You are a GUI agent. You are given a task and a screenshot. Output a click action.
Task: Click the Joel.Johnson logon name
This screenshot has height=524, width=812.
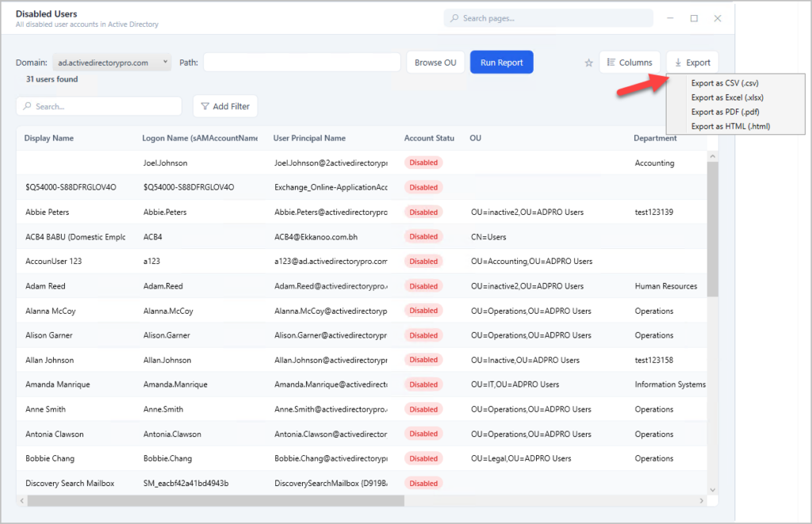pyautogui.click(x=165, y=163)
